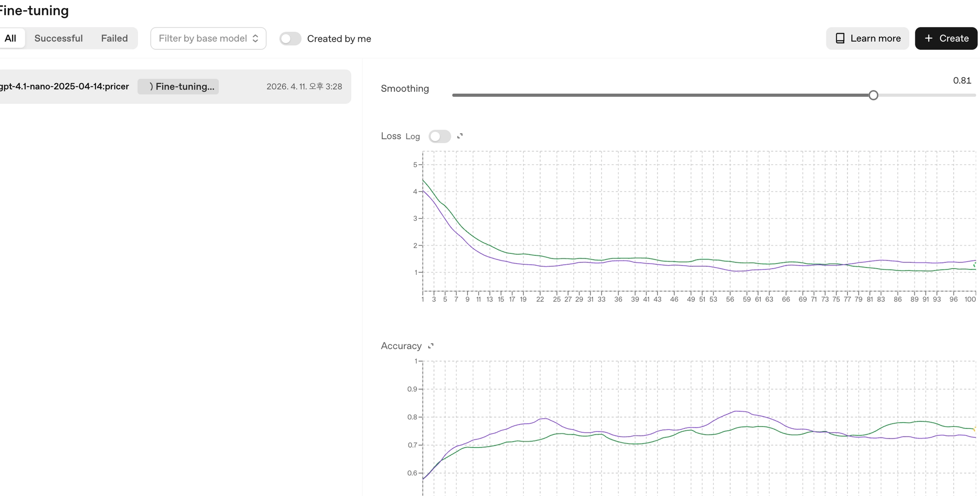Enable Log scale for Loss chart
This screenshot has height=496, width=980.
tap(440, 136)
